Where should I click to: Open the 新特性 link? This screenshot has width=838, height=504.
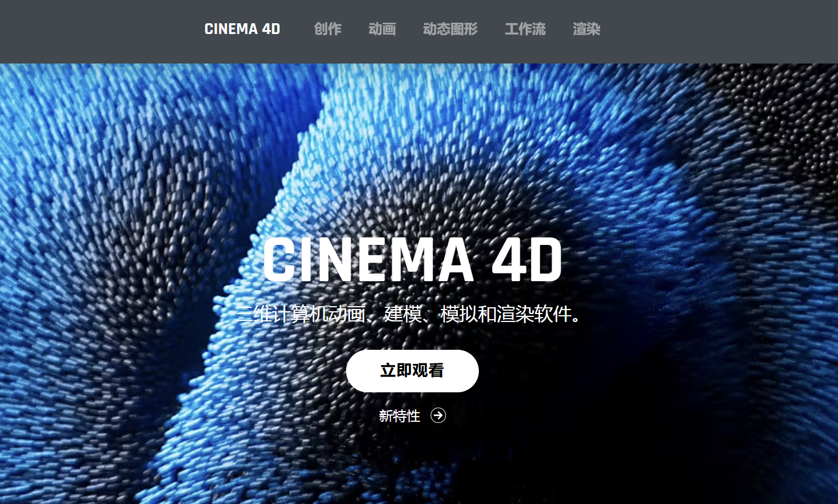(x=400, y=416)
